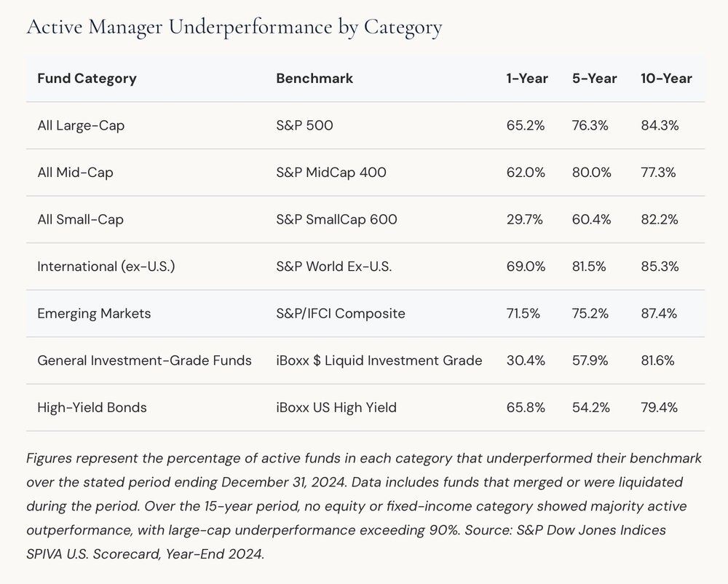Screen dimensions: 728x584
Task: Click the 29.7% small-cap 1-year value
Action: pyautogui.click(x=525, y=219)
